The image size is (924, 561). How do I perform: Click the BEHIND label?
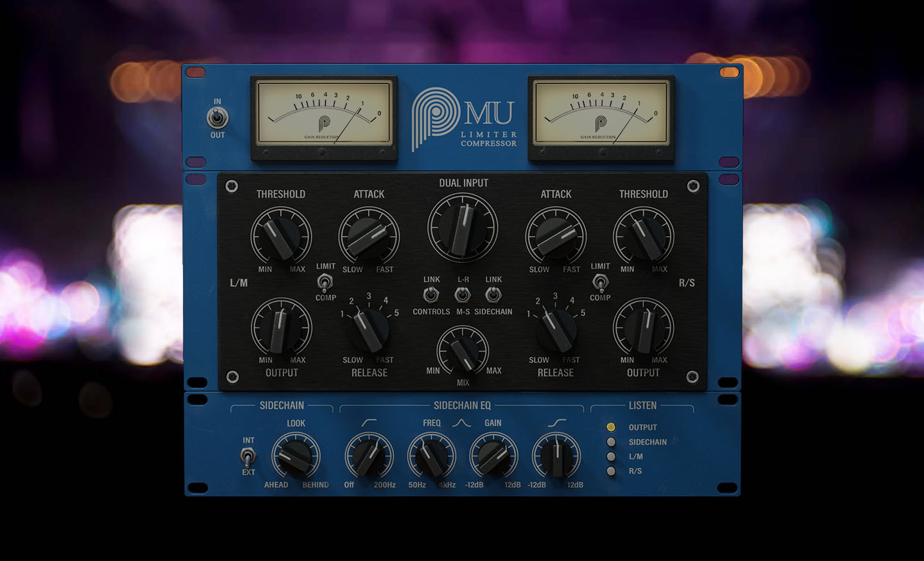click(315, 485)
